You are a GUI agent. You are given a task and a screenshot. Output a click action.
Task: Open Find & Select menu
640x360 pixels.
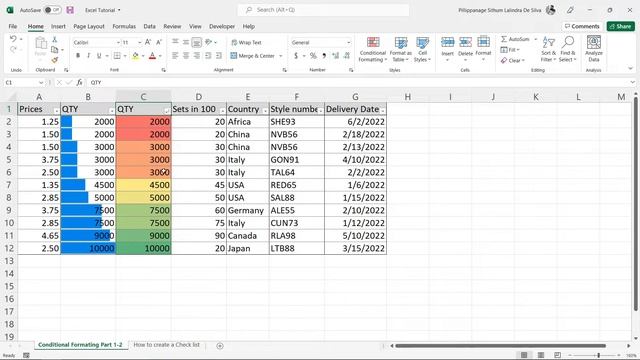pyautogui.click(x=568, y=49)
